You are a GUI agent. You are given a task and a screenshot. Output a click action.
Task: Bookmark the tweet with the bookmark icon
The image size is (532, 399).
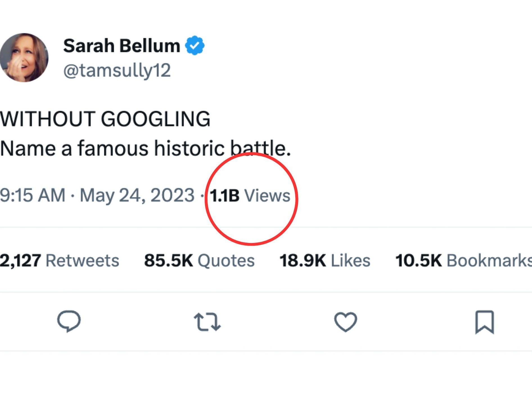click(x=484, y=322)
